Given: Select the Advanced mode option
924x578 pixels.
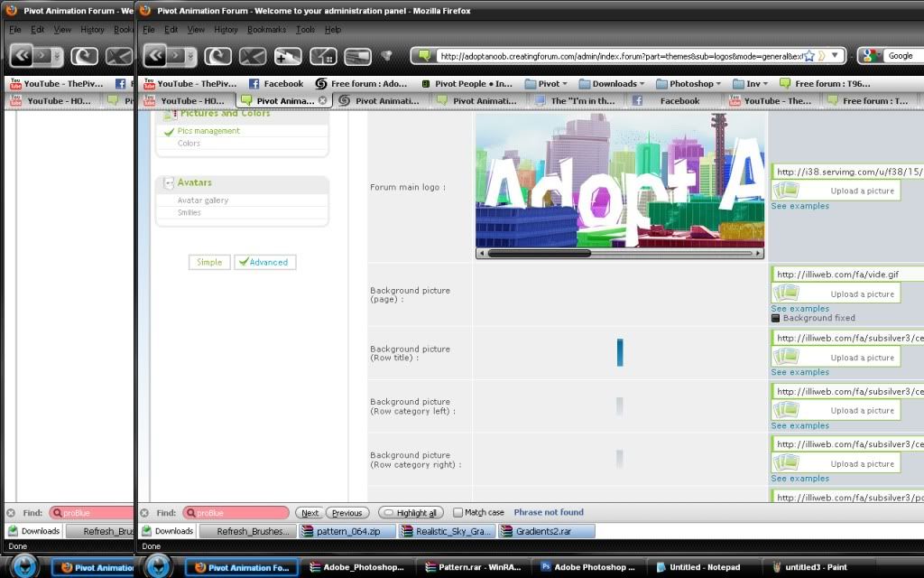Looking at the screenshot, I should (264, 262).
